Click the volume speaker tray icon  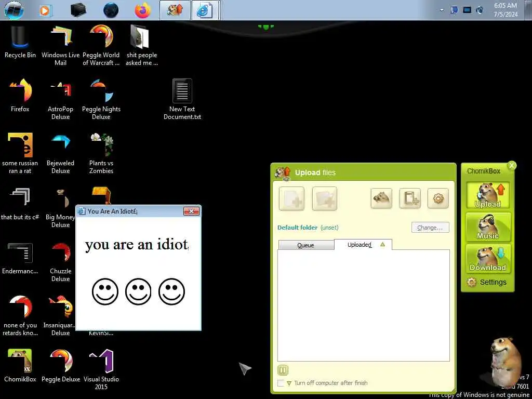coord(480,10)
